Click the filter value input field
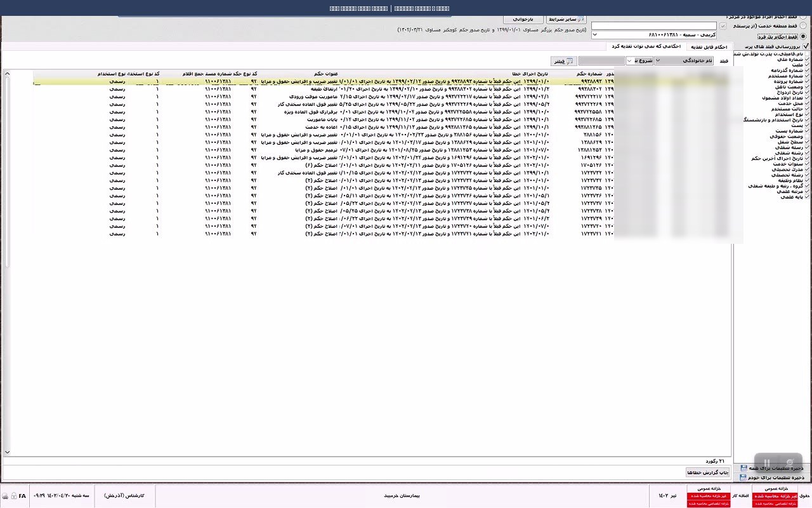The height and width of the screenshot is (508, 812). click(601, 61)
